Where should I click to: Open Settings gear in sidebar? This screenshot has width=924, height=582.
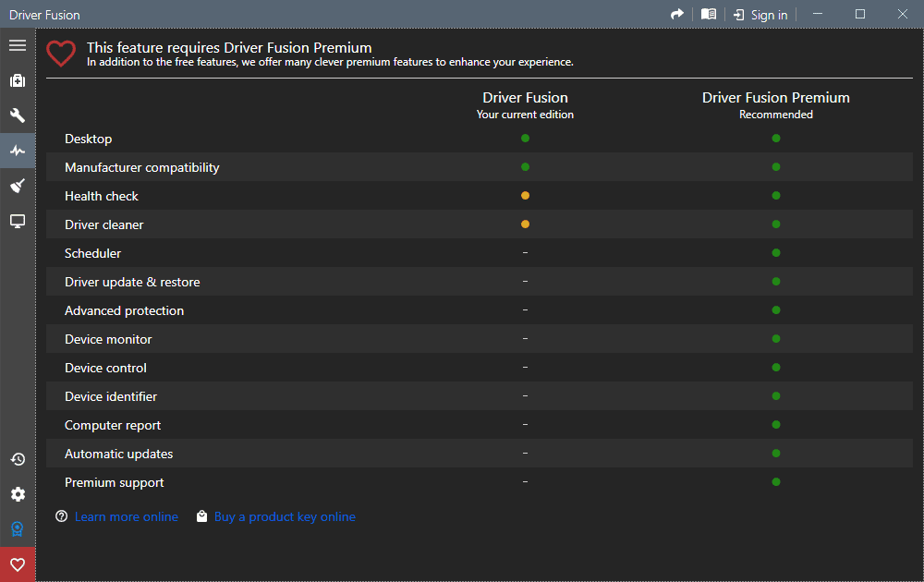[18, 494]
